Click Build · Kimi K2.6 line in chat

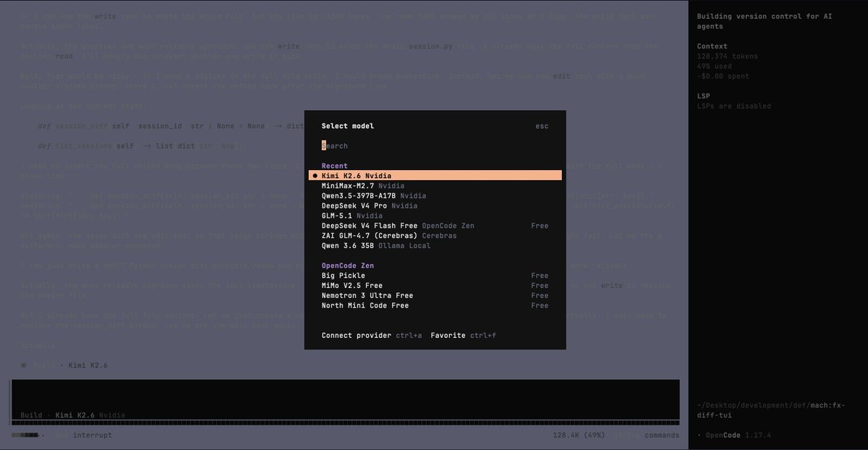coord(70,365)
